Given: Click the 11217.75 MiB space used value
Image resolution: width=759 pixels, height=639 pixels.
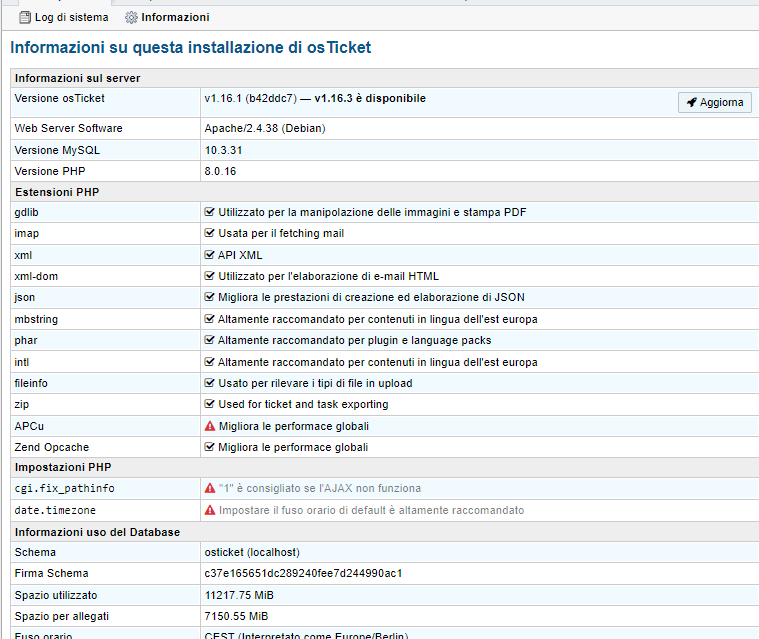Looking at the screenshot, I should pos(239,595).
